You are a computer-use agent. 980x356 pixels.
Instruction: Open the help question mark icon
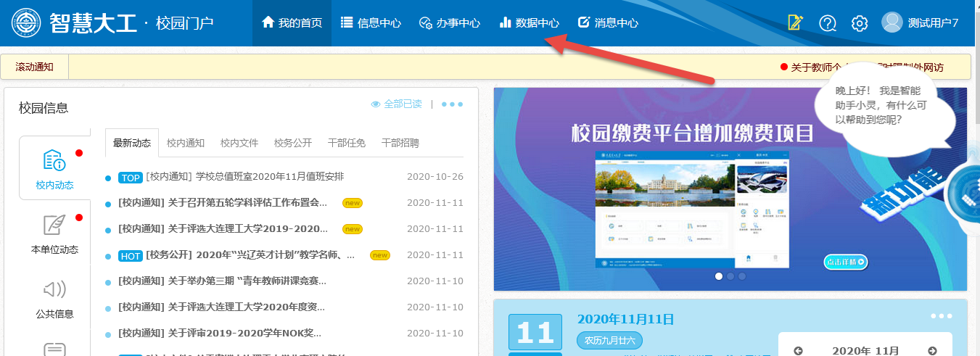[828, 23]
